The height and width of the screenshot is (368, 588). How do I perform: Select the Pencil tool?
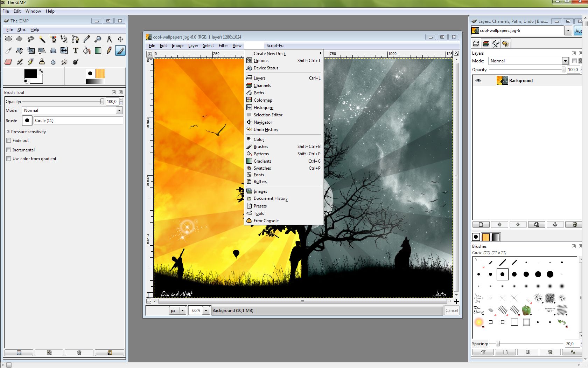click(x=109, y=50)
